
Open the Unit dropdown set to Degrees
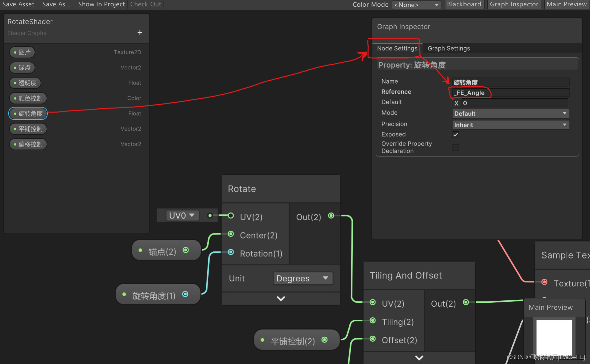[303, 278]
